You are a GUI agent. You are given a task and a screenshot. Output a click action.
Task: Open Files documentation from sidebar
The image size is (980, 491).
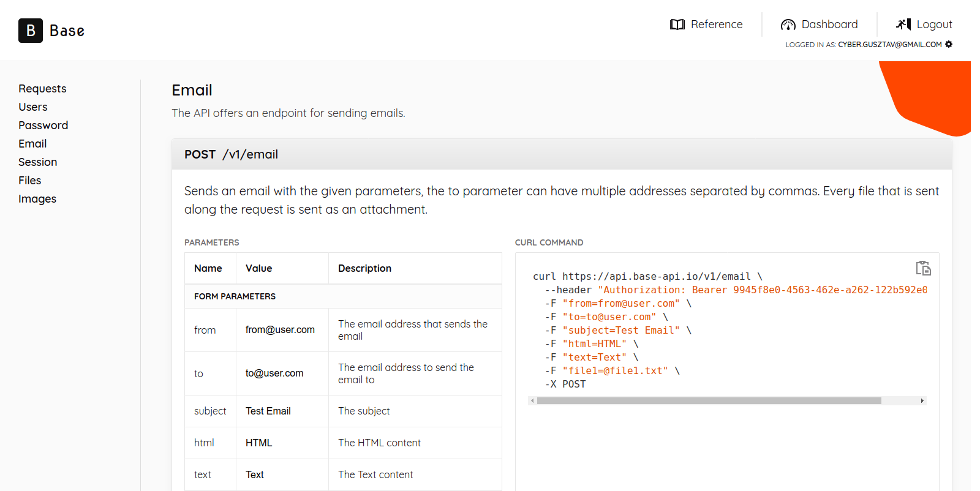click(29, 181)
